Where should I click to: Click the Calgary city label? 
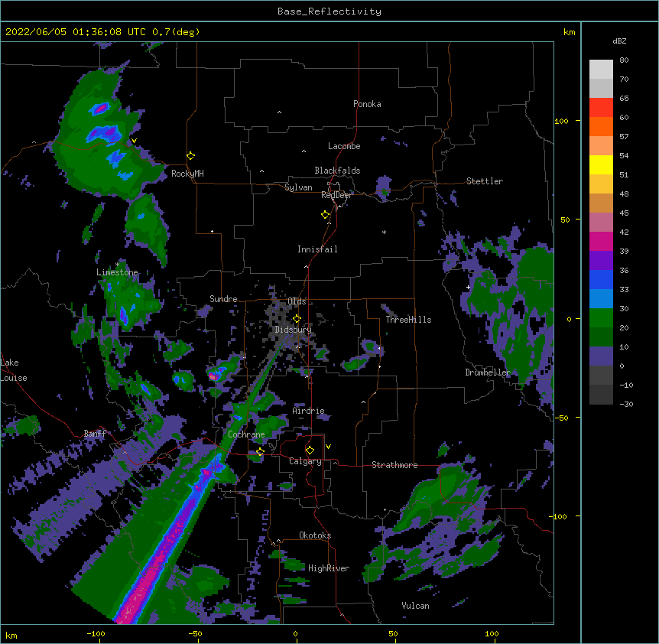(305, 461)
